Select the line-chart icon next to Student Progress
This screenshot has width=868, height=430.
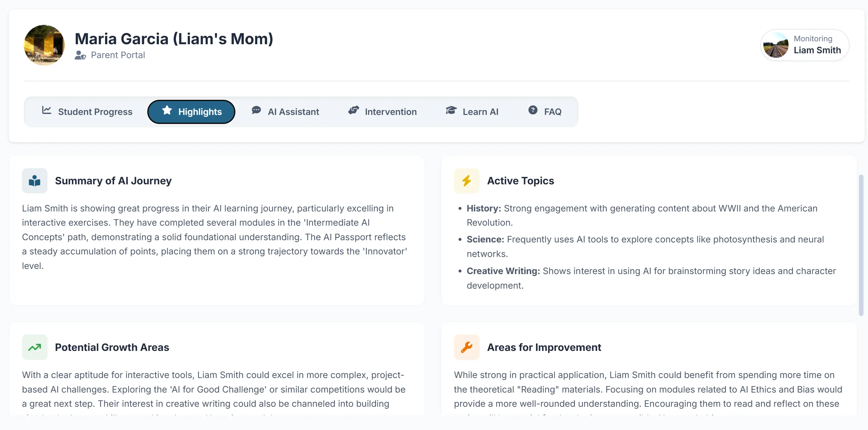(46, 111)
